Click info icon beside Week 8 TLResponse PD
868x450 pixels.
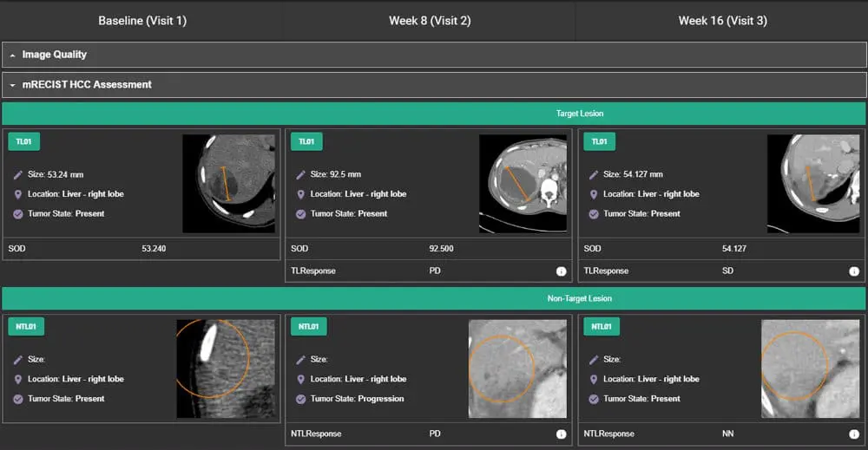[x=561, y=271]
